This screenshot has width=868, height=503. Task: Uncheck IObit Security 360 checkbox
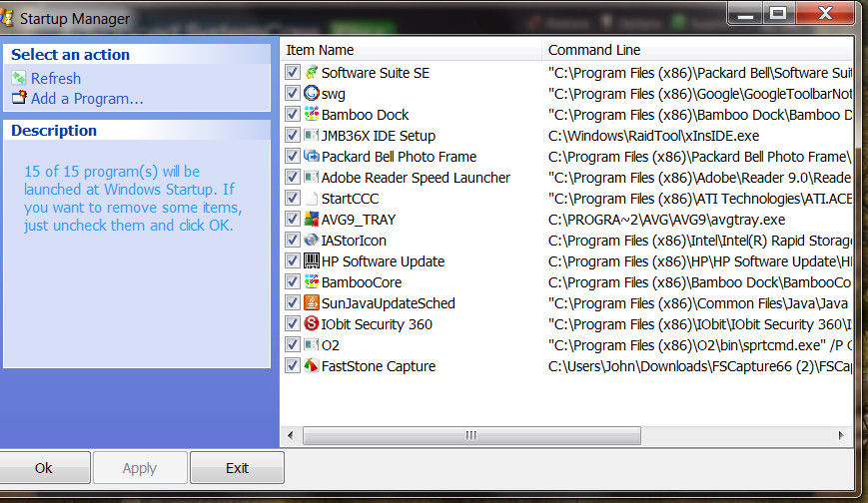coord(293,323)
